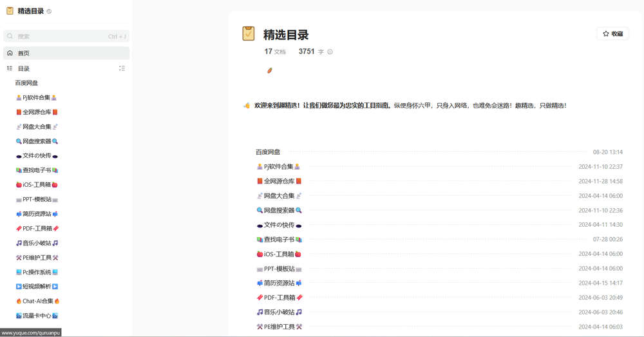Click the 收藏 favorite button
644x337 pixels.
612,34
